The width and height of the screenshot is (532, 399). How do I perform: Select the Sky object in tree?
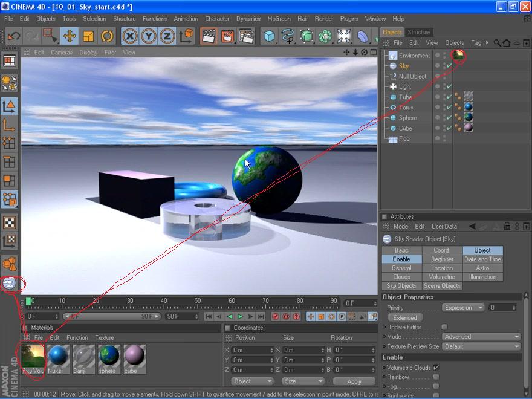(x=404, y=66)
